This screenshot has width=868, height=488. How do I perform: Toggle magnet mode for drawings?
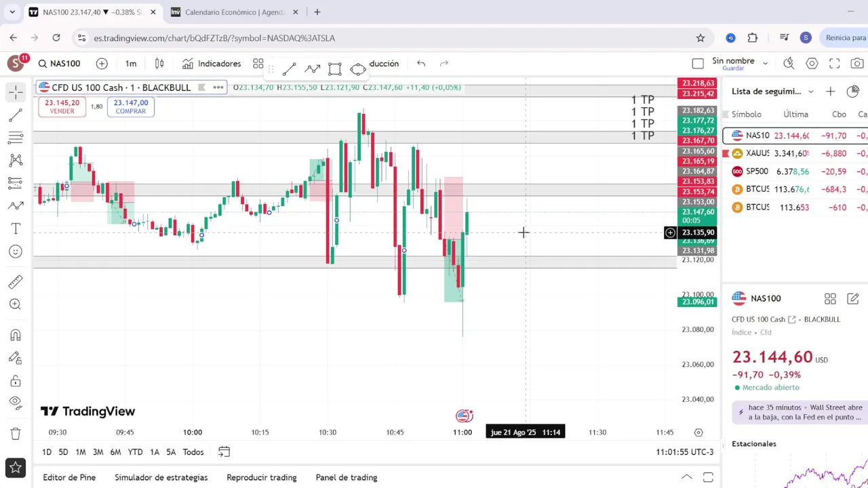click(16, 335)
